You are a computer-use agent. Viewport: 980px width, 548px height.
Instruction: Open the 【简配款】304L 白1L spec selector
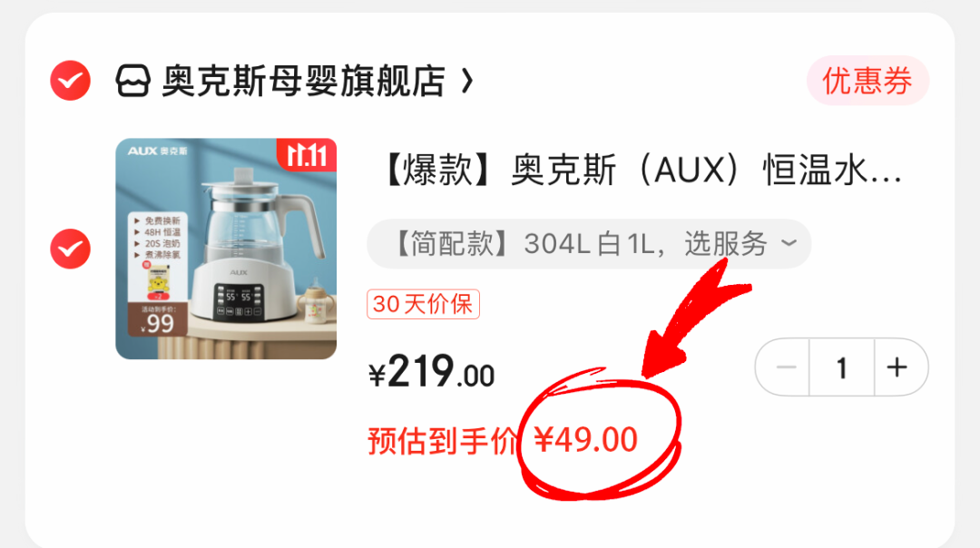coord(589,244)
